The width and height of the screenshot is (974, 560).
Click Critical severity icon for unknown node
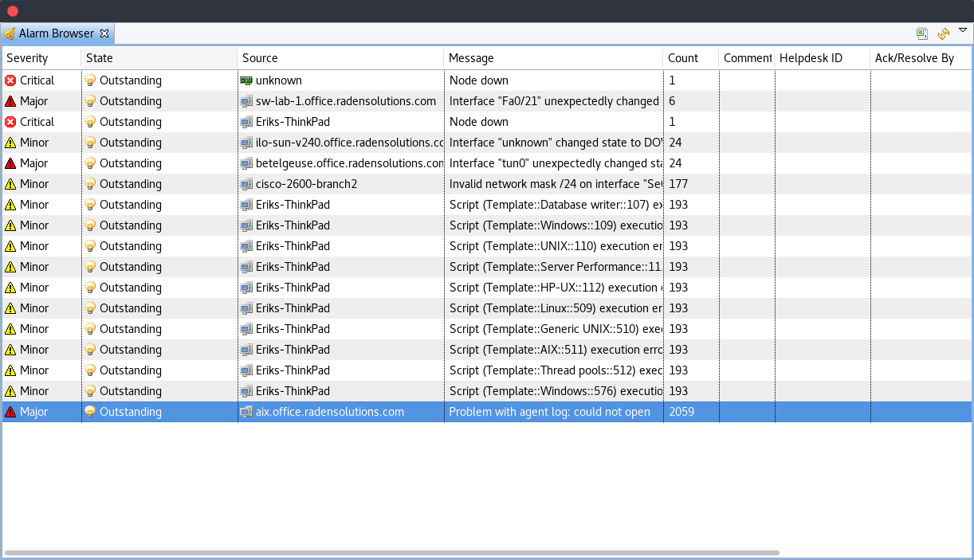pos(10,80)
